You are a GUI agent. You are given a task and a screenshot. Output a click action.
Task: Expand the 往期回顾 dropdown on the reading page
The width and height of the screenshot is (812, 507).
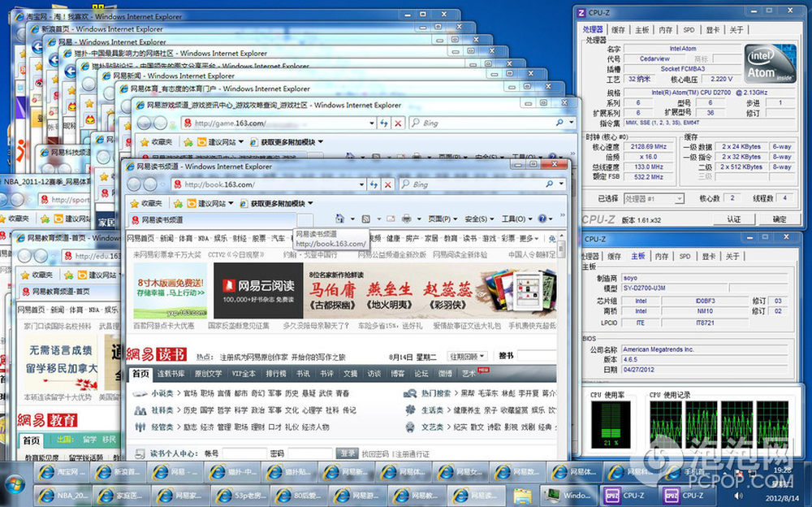point(467,357)
